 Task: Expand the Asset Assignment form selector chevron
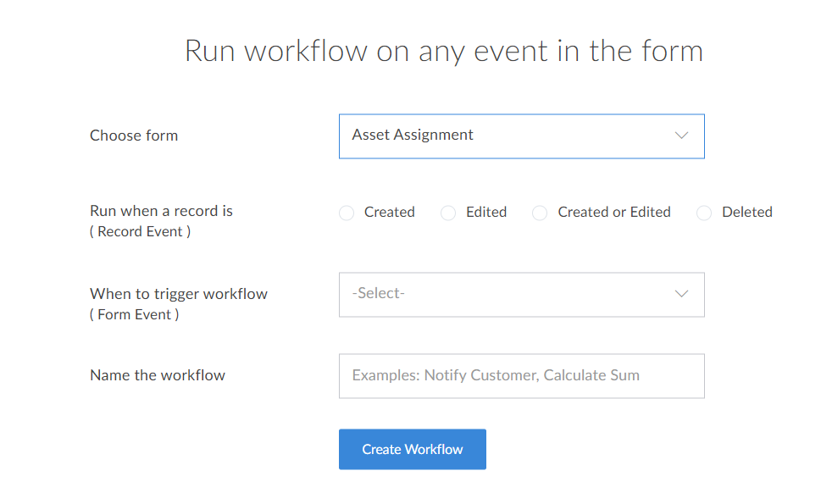682,136
